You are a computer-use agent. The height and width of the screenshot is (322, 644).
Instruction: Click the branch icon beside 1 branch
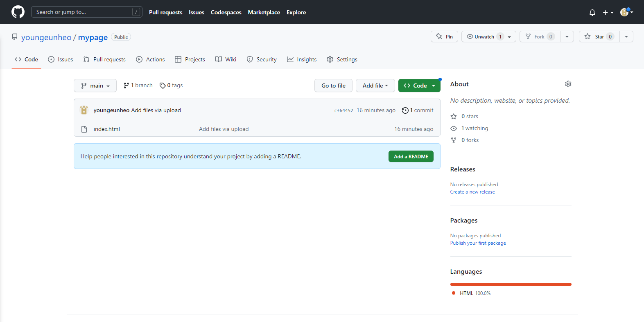[x=127, y=86]
